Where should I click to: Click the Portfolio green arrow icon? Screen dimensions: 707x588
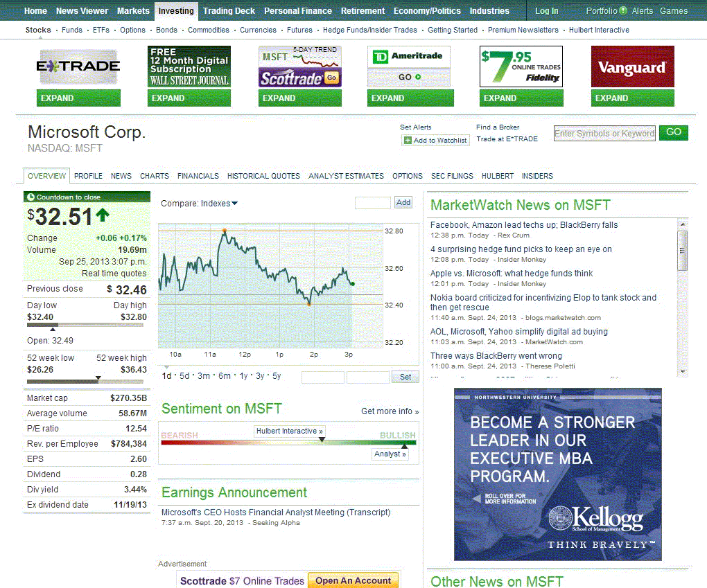pos(623,11)
